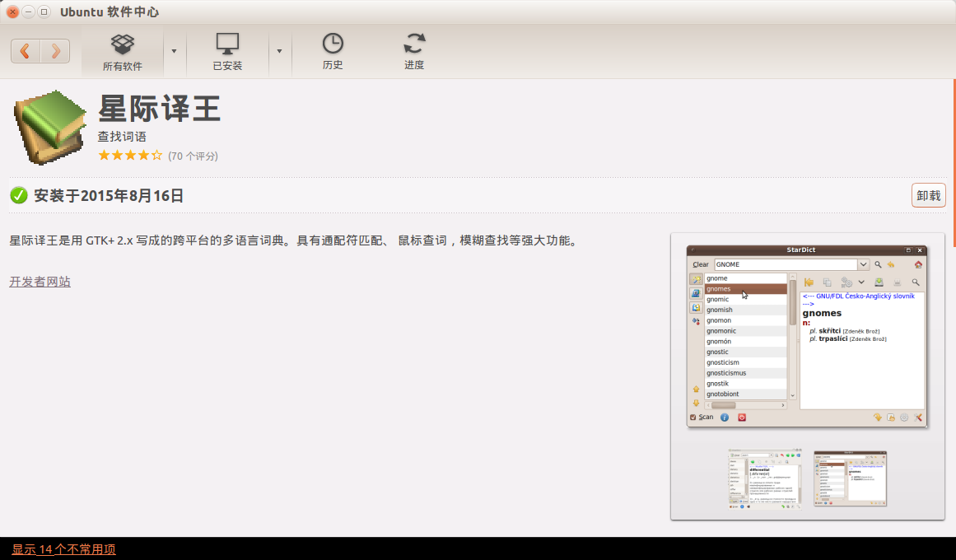Open the 进度 progress view
The image size is (956, 560).
coord(414,52)
